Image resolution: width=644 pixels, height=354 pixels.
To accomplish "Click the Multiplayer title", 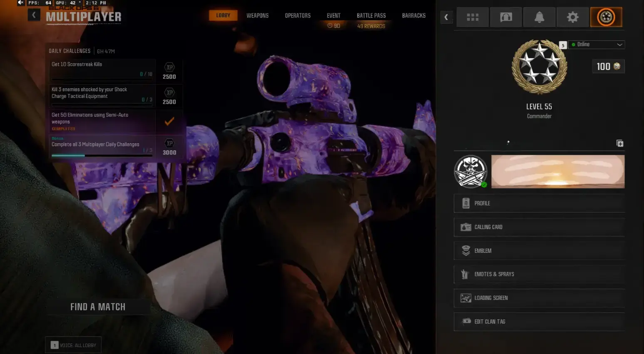I will coord(84,17).
